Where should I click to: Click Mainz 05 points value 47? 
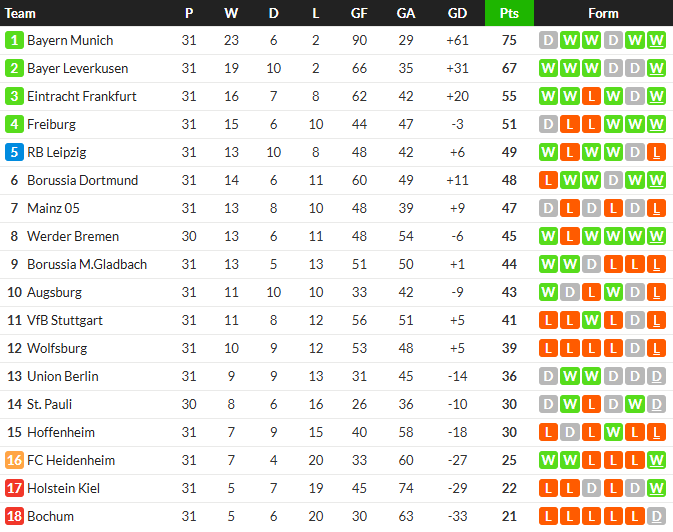point(509,209)
